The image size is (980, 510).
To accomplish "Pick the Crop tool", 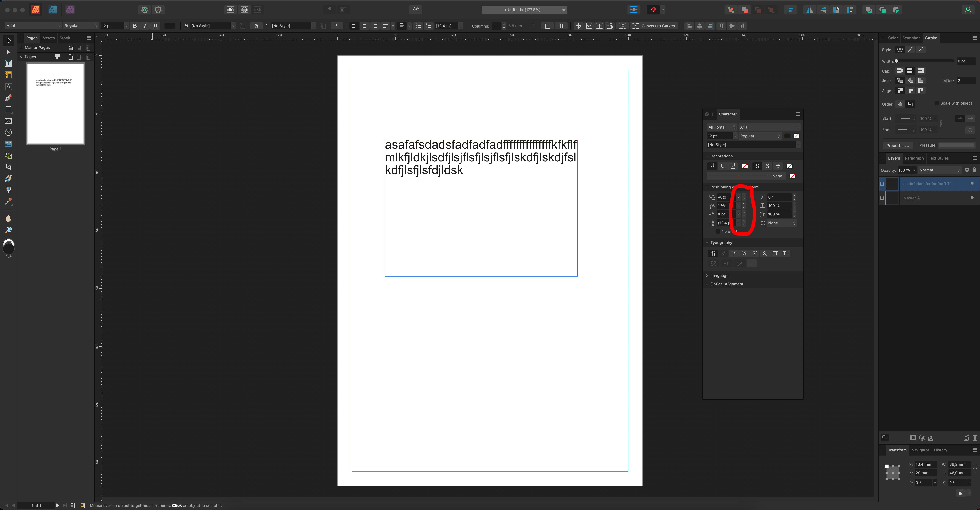I will click(8, 167).
